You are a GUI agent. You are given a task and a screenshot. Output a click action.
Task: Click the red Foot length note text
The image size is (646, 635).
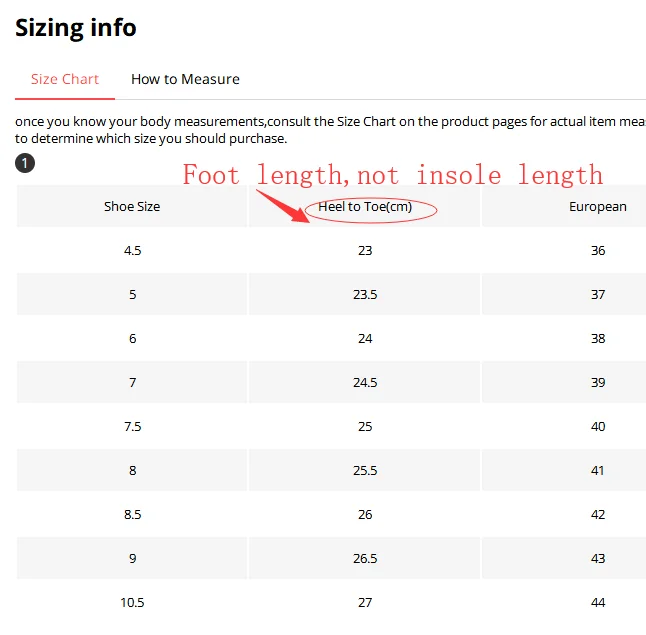pos(393,175)
